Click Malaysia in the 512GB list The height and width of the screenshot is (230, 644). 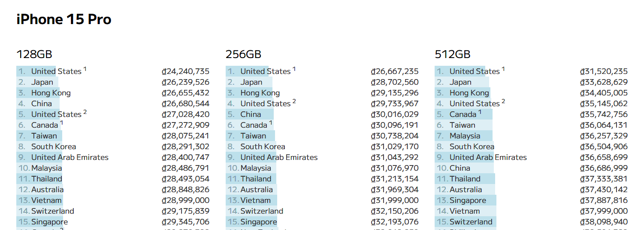coord(465,136)
